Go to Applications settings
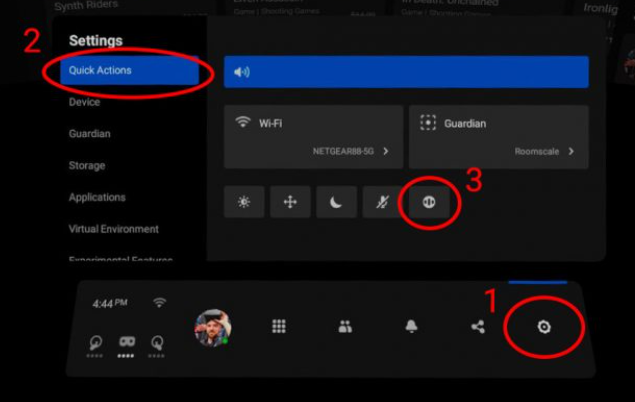Image resolution: width=635 pixels, height=402 pixels. pyautogui.click(x=97, y=197)
